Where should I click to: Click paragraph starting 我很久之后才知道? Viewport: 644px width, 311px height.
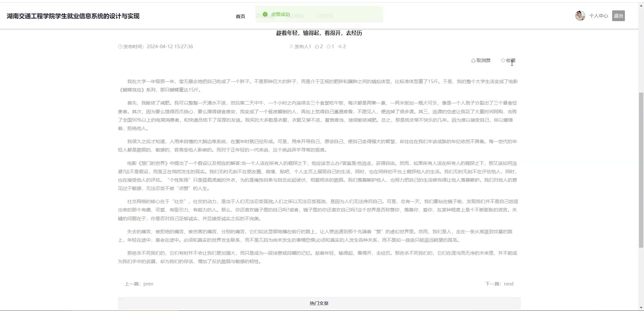point(318,145)
